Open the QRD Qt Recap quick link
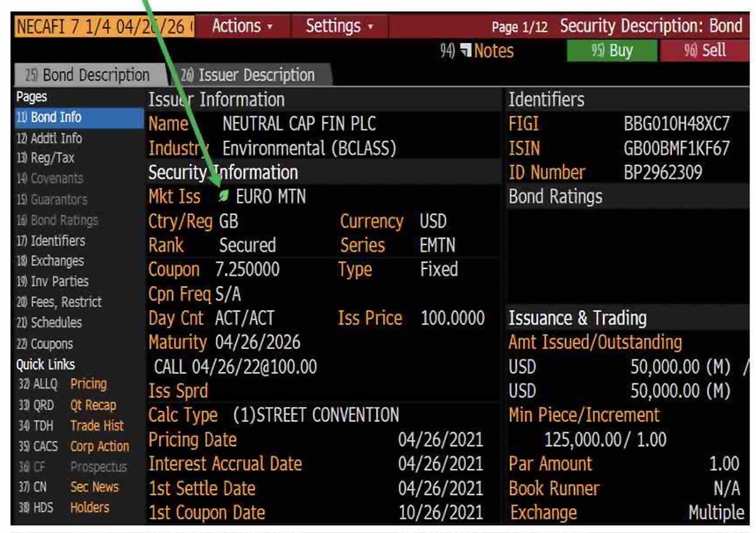756x533 pixels. click(x=66, y=405)
